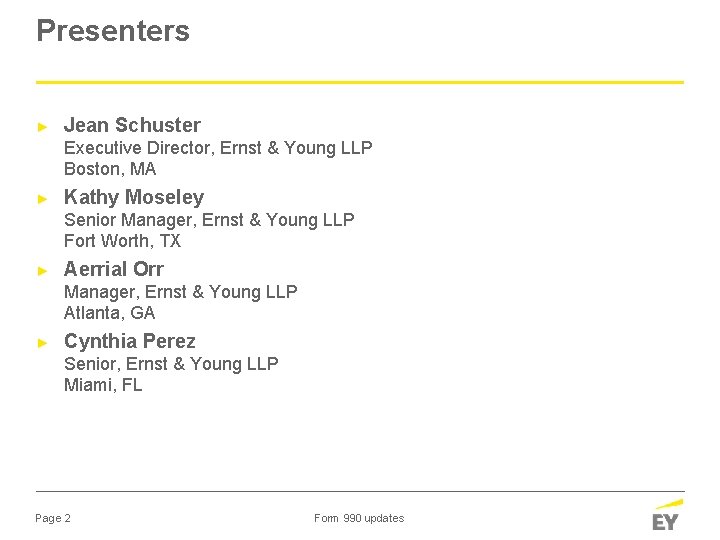Click the bullet arrow beside Aerrial Orr
Viewport: 720px width, 540px height.
click(x=41, y=270)
